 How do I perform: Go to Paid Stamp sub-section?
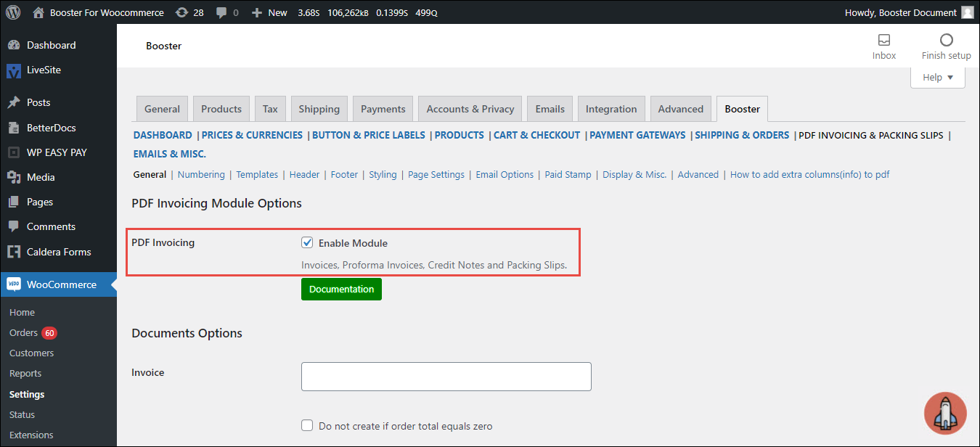pos(568,174)
